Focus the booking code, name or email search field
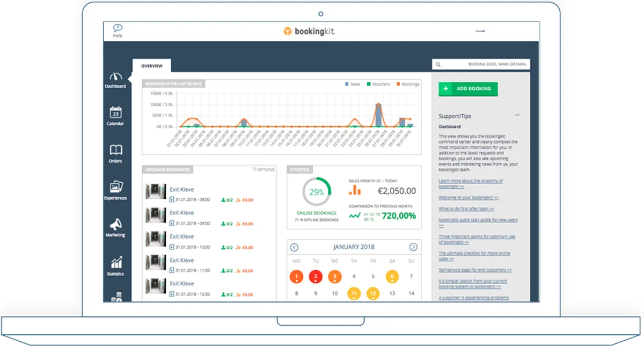The image size is (644, 352). pos(481,64)
